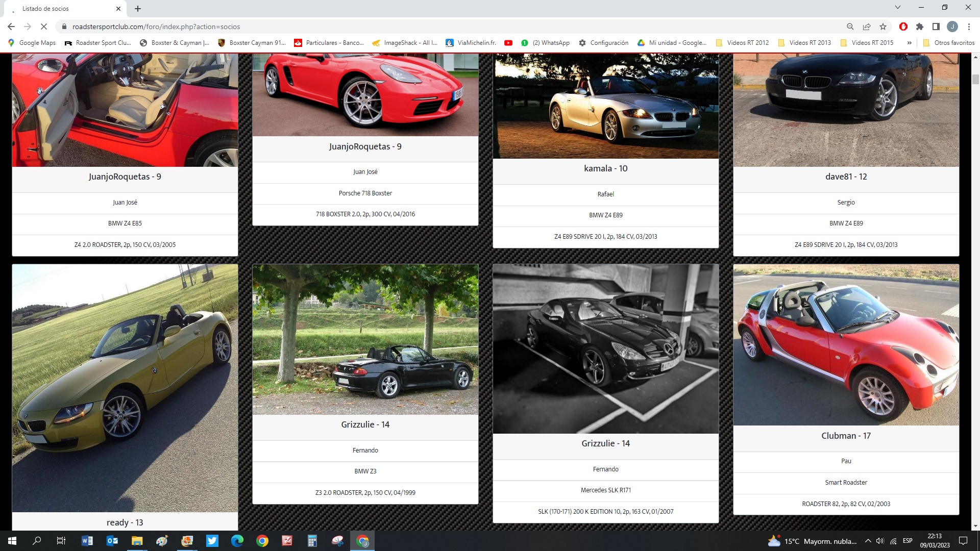Bookmark this page with the star
The height and width of the screenshot is (551, 980).
coord(883,27)
